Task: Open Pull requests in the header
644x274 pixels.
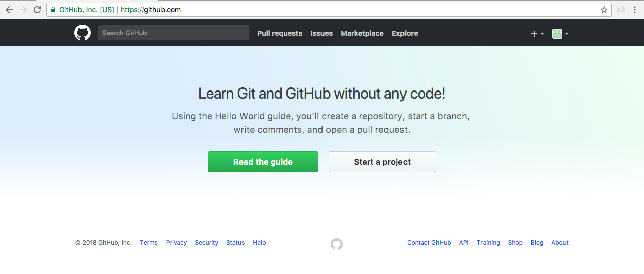Action: click(x=280, y=33)
